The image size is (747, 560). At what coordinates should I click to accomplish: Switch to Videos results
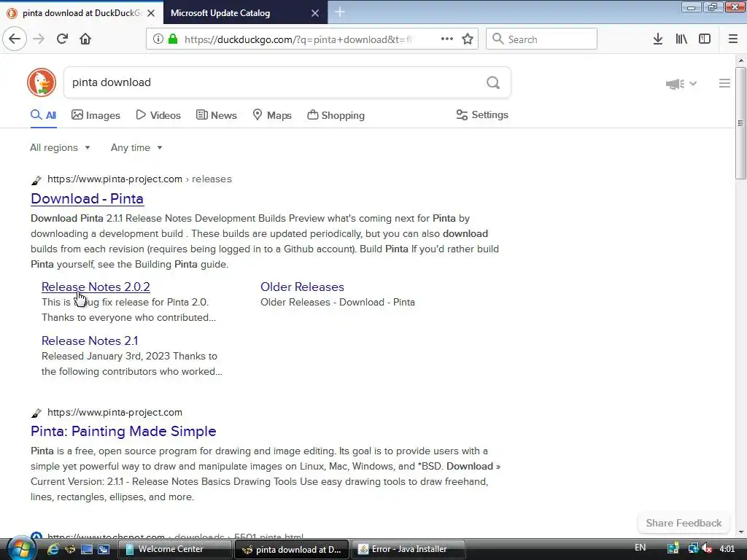(x=158, y=115)
